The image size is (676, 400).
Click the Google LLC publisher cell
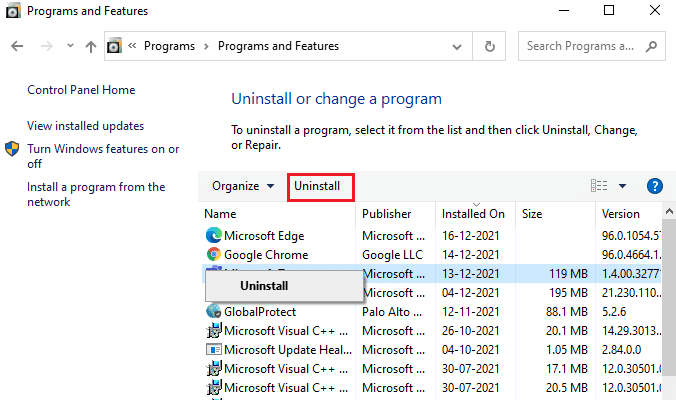coord(392,255)
